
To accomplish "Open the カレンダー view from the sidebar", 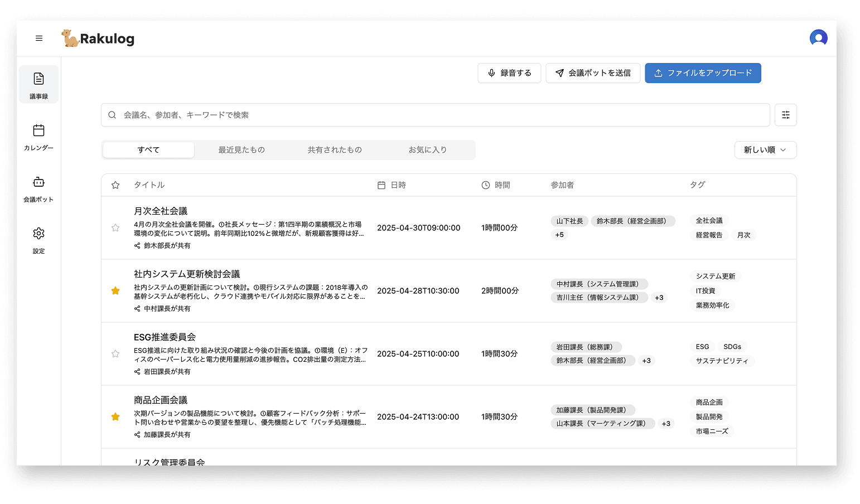I will [x=38, y=137].
